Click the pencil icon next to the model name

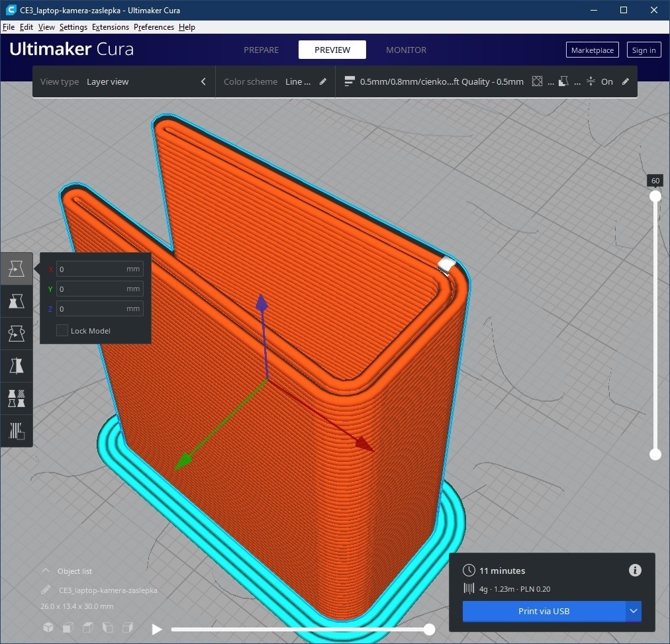point(46,590)
